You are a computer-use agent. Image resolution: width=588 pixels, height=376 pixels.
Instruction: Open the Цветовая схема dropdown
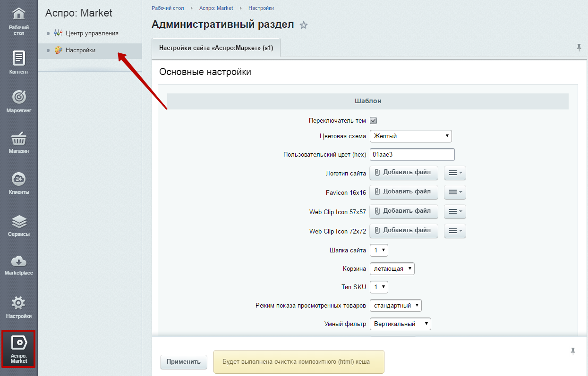tap(410, 136)
